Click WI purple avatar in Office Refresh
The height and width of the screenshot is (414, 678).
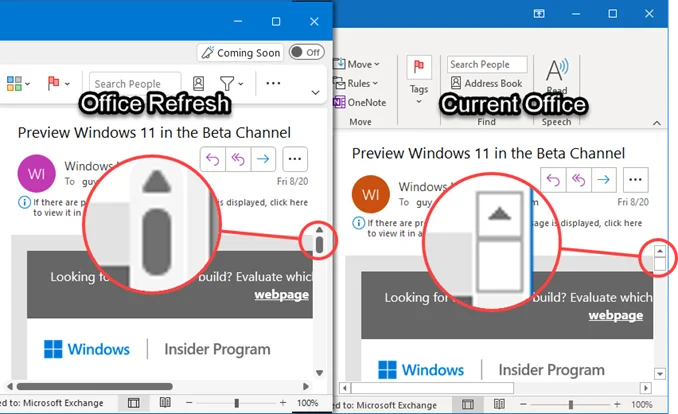pos(36,173)
